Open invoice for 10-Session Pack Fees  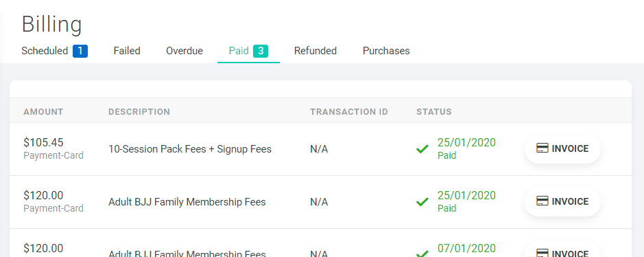(562, 149)
